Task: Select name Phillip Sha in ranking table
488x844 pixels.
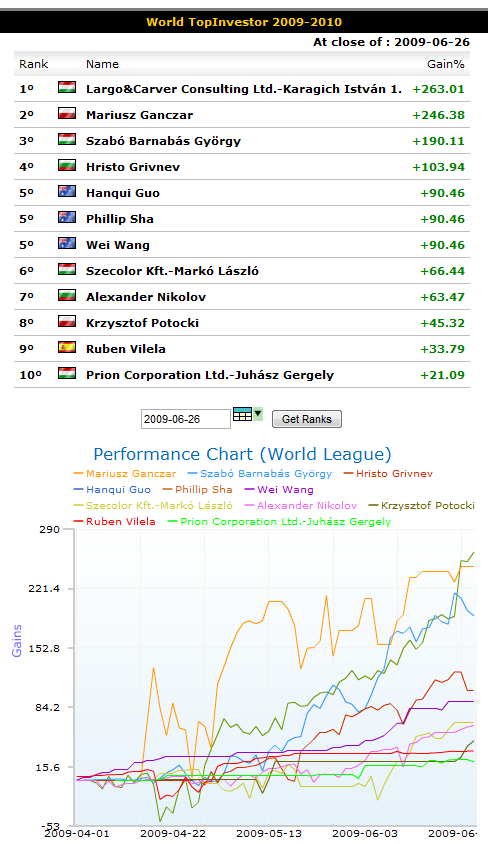Action: point(119,219)
